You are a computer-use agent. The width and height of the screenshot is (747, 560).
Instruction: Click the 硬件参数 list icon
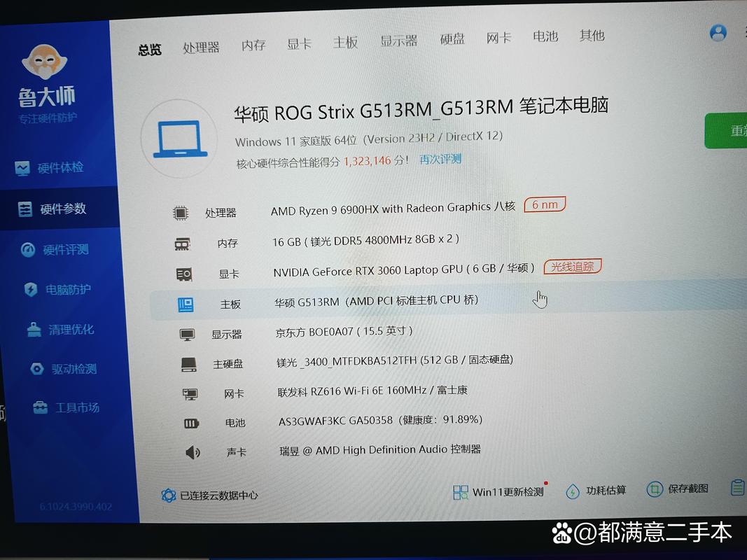[x=25, y=209]
